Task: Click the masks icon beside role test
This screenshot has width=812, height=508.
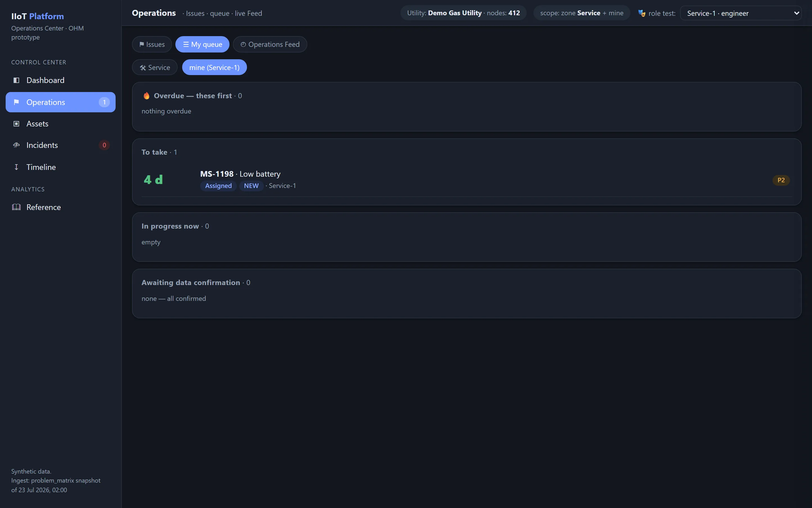Action: 641,13
